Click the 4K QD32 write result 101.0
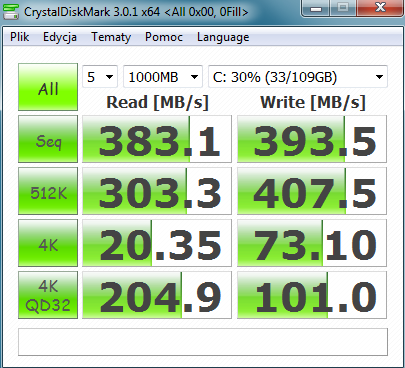The width and height of the screenshot is (405, 368). [x=312, y=295]
